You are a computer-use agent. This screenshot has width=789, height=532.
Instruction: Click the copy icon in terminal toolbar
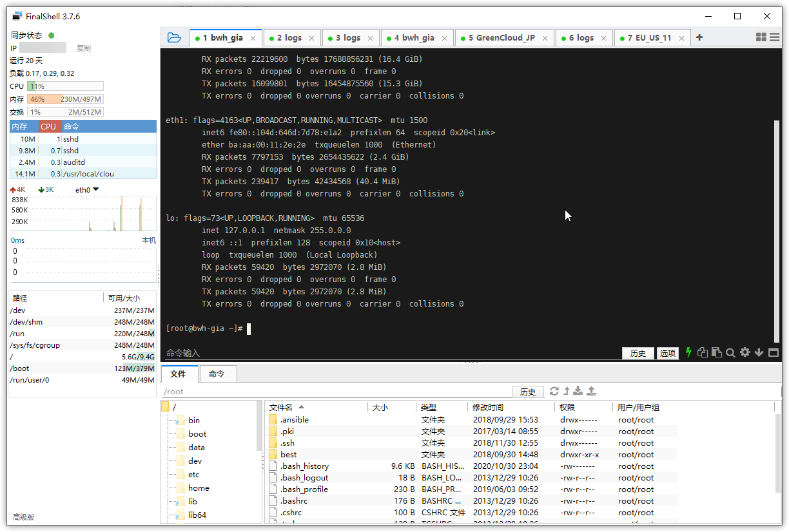click(x=702, y=352)
